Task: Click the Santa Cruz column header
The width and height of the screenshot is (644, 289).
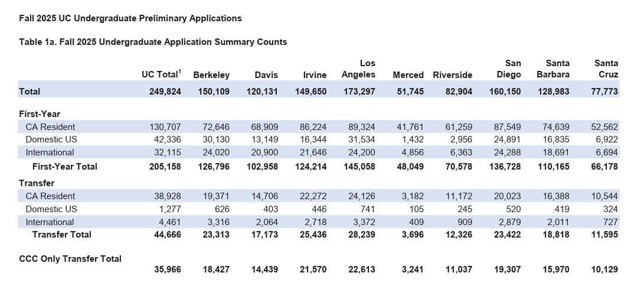Action: 606,69
